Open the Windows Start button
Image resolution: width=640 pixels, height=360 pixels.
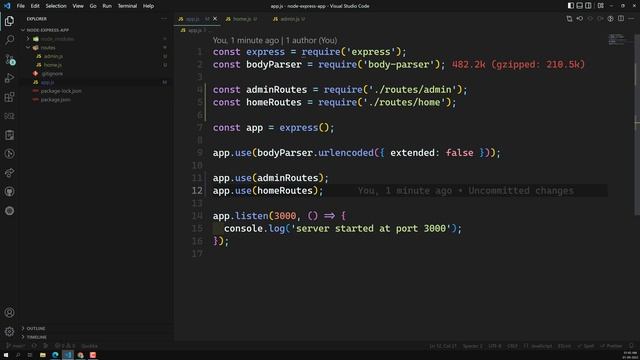pyautogui.click(x=6, y=355)
